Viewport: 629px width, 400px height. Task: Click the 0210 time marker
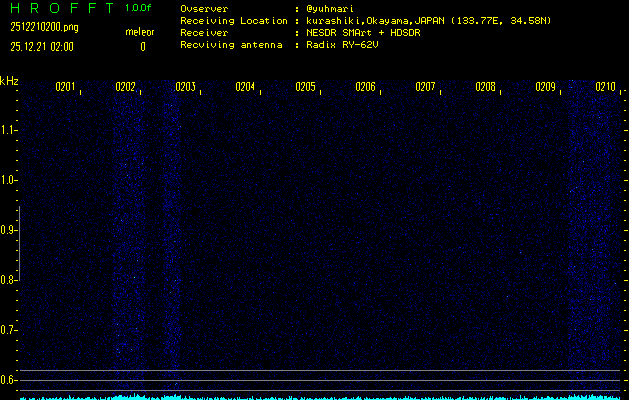(x=605, y=87)
